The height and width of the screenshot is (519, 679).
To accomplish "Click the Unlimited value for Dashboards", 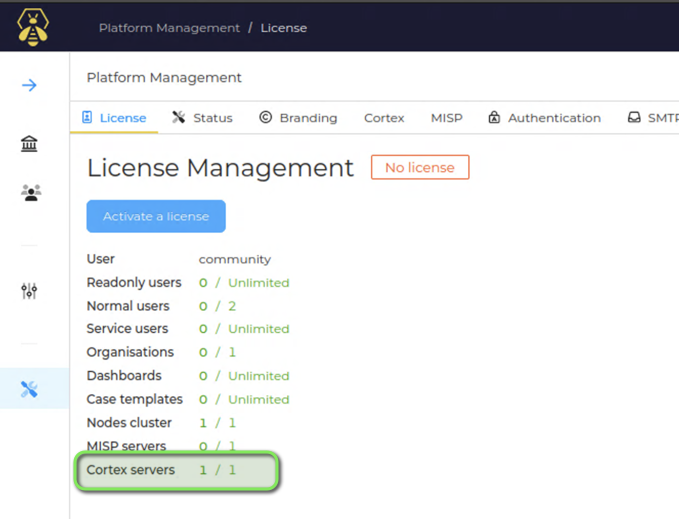I will (x=259, y=376).
